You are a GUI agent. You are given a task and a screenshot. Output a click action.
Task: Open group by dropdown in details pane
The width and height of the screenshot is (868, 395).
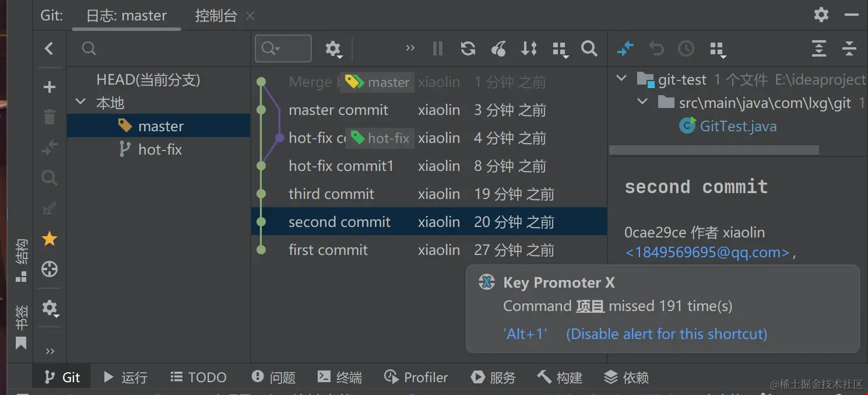tap(718, 50)
